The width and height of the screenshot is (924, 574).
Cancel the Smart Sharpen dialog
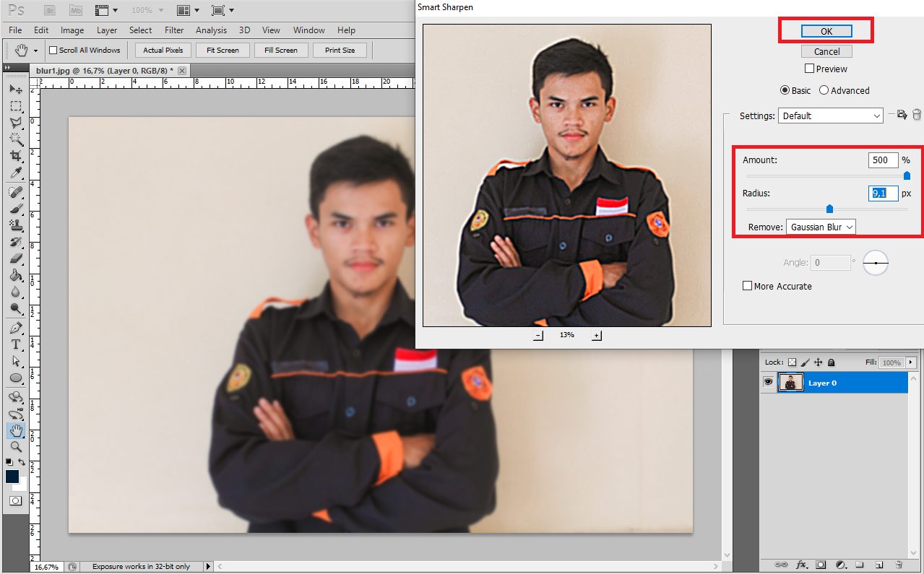coord(826,51)
